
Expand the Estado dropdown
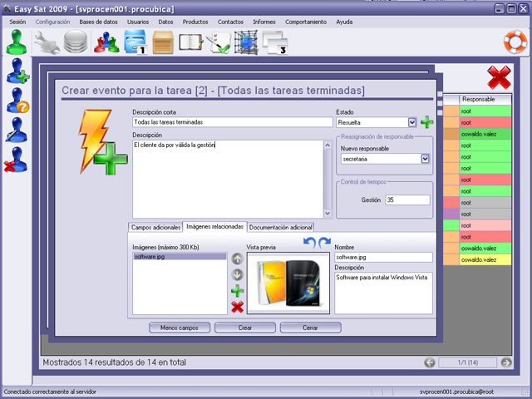tap(412, 122)
